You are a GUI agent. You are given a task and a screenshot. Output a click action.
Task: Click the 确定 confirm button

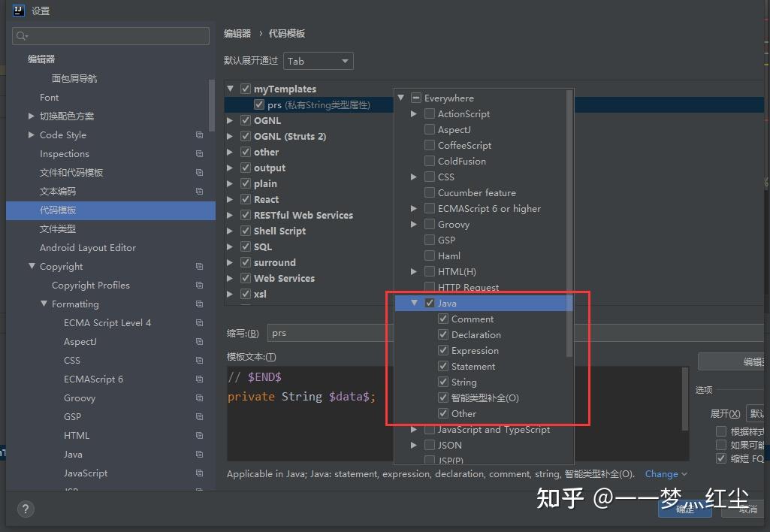point(684,509)
